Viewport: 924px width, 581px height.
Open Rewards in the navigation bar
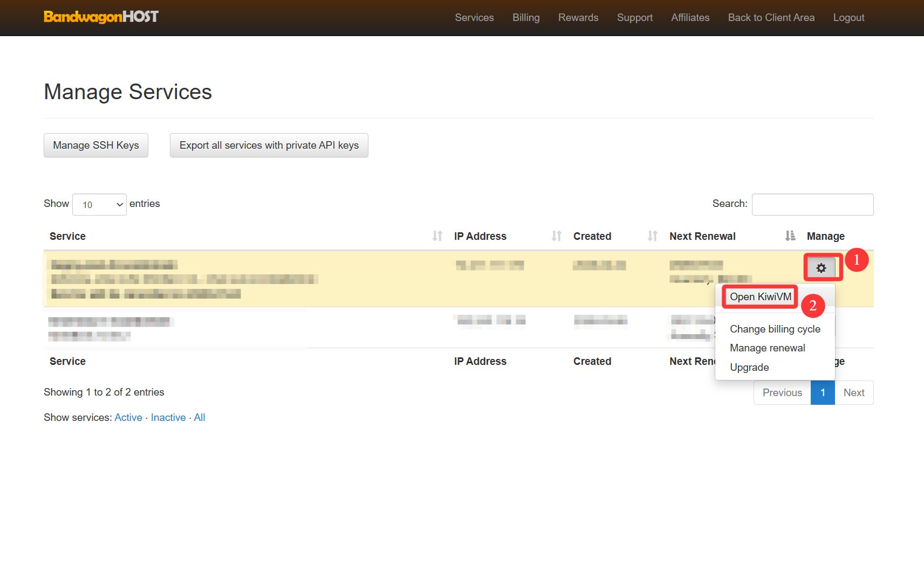578,18
